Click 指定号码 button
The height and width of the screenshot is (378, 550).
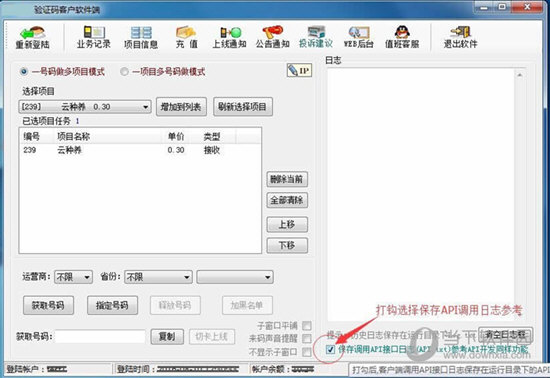coord(112,305)
